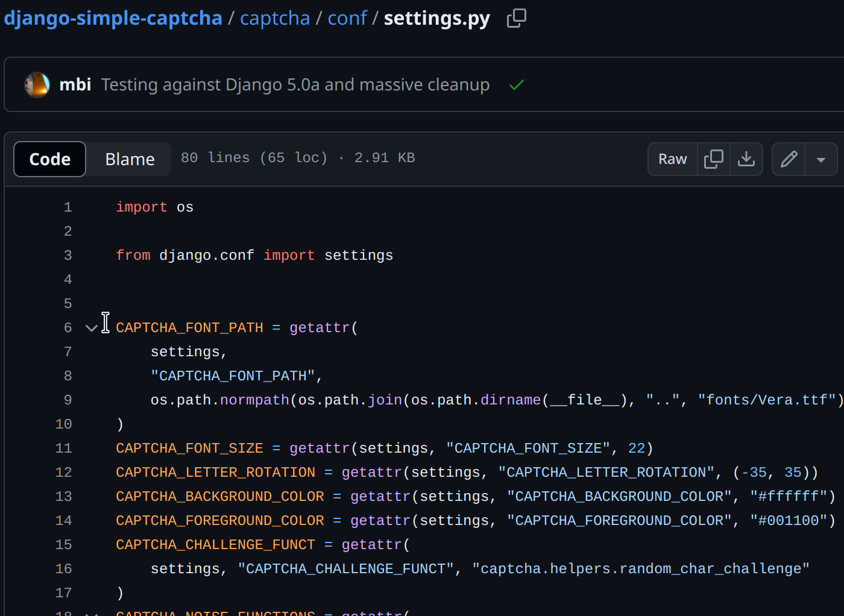This screenshot has height=616, width=844.
Task: Click CAPTCHA_CHALLENGE_FUNCT variable on line 15
Action: [215, 545]
